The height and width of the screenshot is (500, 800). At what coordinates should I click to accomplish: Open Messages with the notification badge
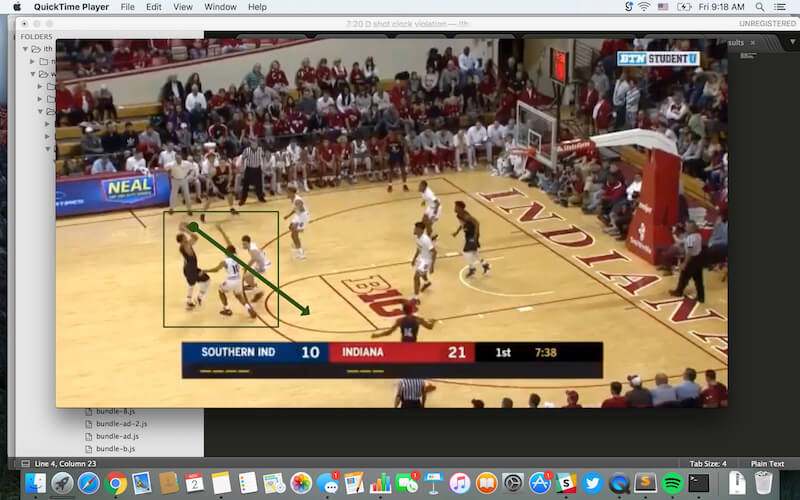(328, 483)
